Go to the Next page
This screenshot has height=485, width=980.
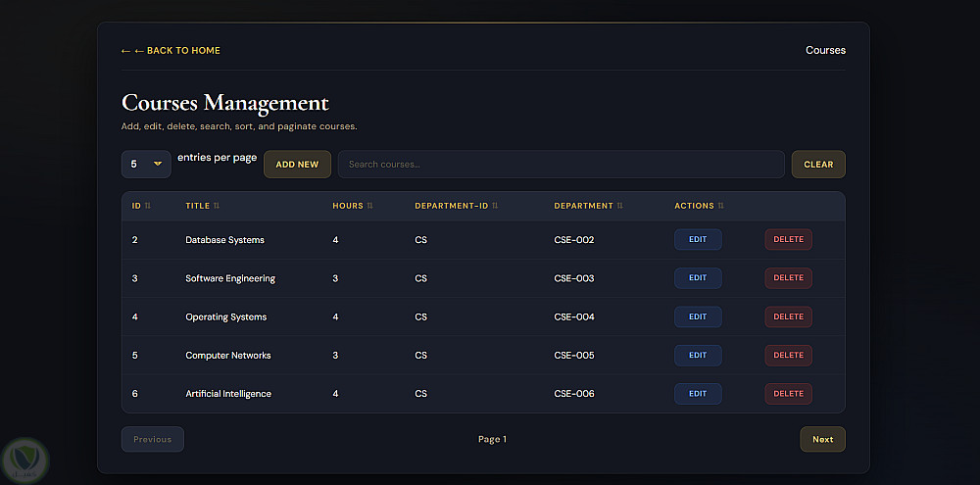point(822,440)
